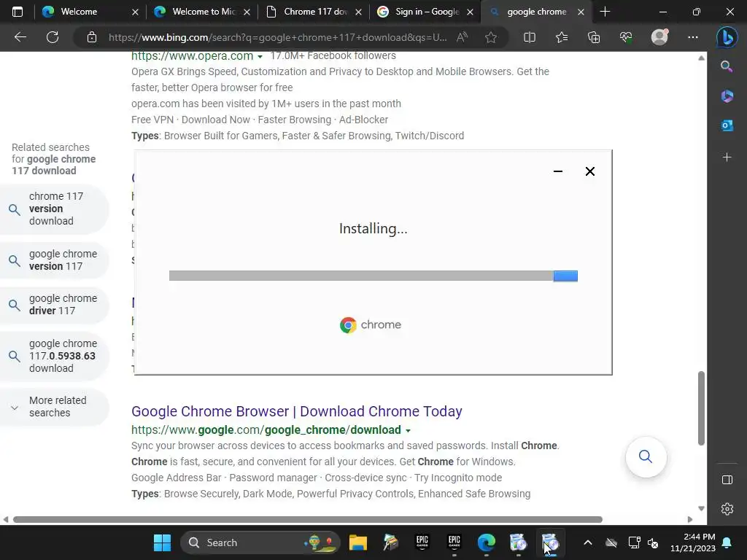Click the taskbar Search box
This screenshot has width=747, height=560.
point(260,542)
